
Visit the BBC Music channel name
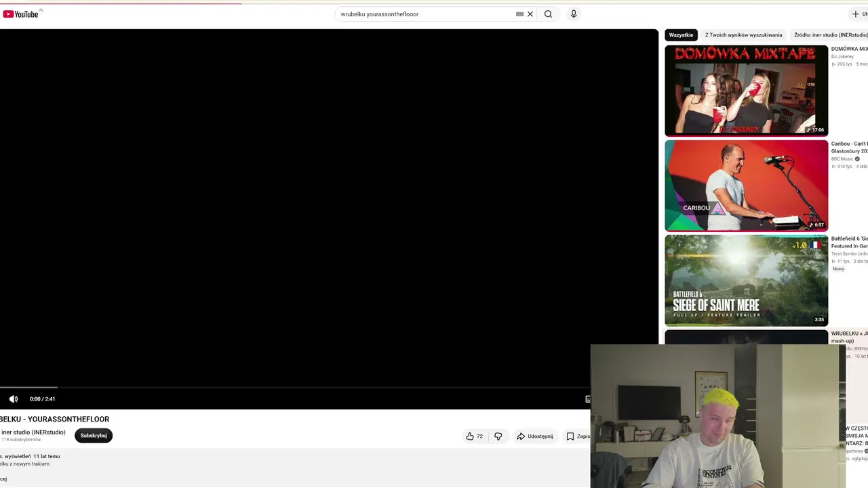842,159
